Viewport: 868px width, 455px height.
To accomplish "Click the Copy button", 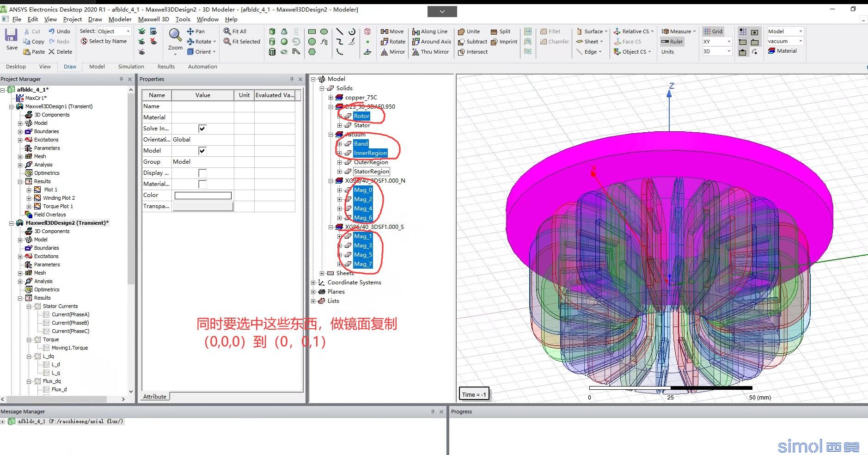I will pyautogui.click(x=34, y=42).
